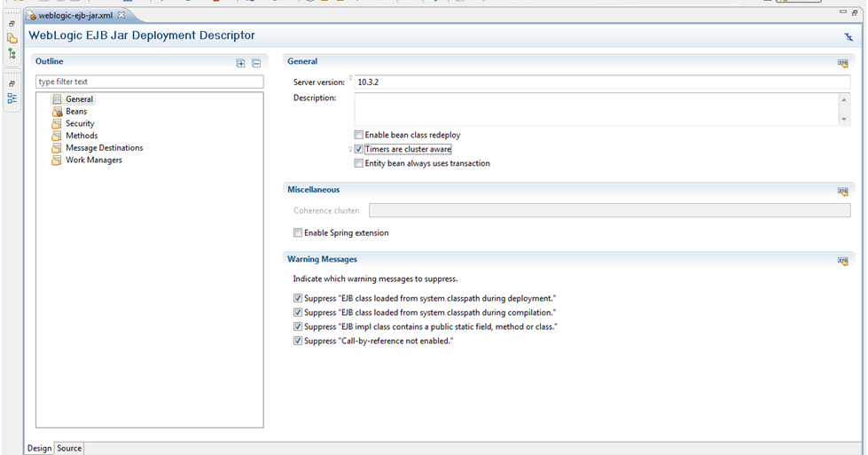Viewport: 868px width, 455px height.
Task: Select Beans in the outline tree
Action: 76,111
